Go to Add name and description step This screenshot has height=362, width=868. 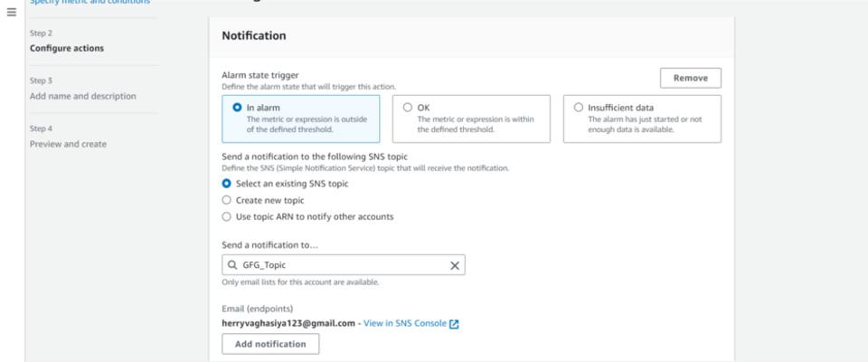pos(82,96)
